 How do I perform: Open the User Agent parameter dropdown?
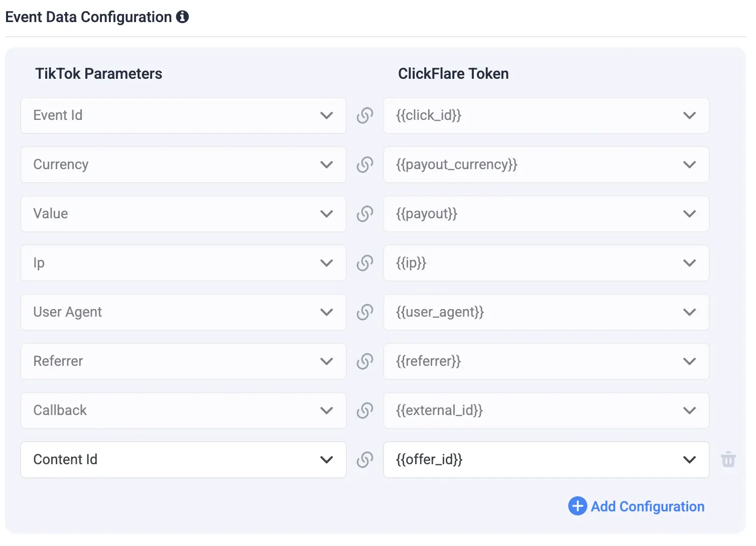click(x=183, y=312)
